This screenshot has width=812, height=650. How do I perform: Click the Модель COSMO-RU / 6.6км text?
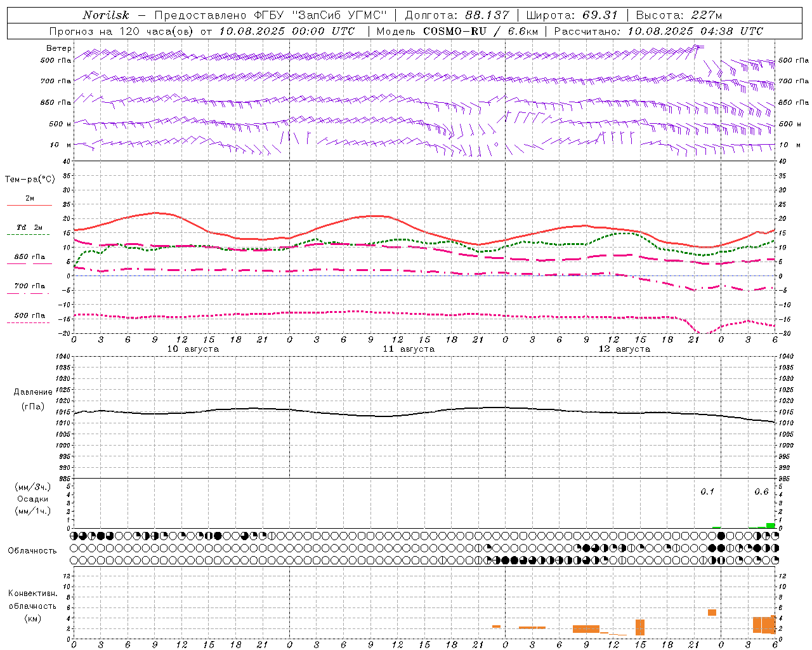coord(457,31)
